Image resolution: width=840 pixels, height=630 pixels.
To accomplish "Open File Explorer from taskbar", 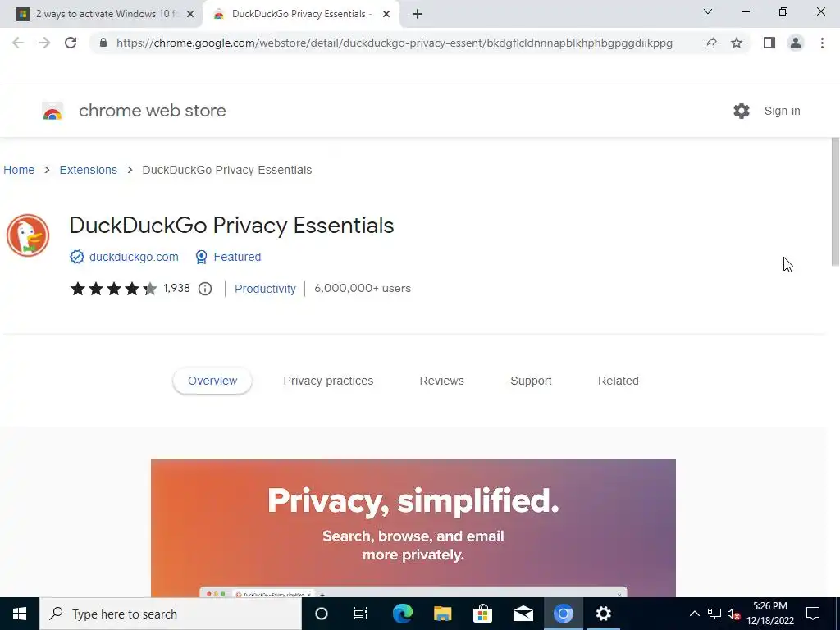I will (442, 614).
